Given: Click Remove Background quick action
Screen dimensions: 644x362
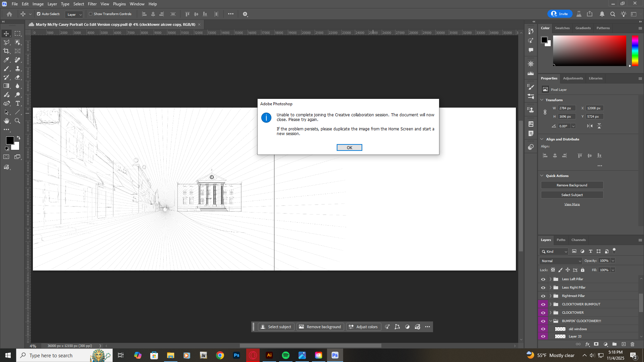Looking at the screenshot, I should pos(572,185).
